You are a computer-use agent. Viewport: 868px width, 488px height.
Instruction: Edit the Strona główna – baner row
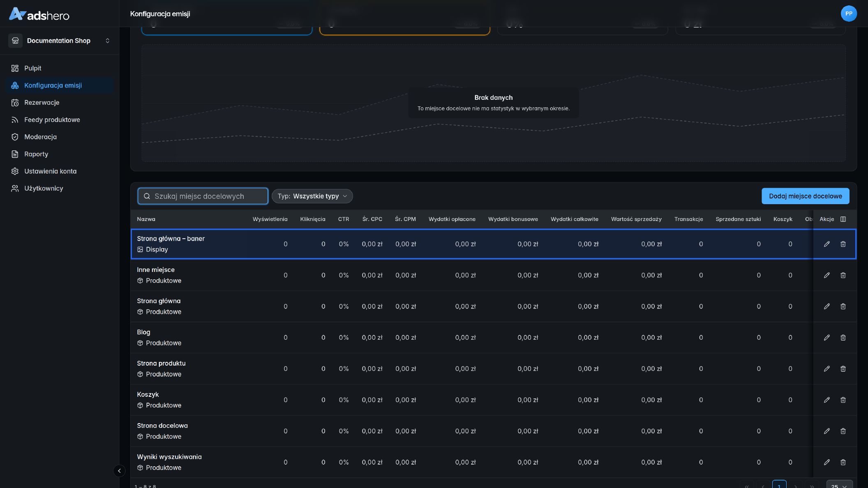tap(826, 244)
